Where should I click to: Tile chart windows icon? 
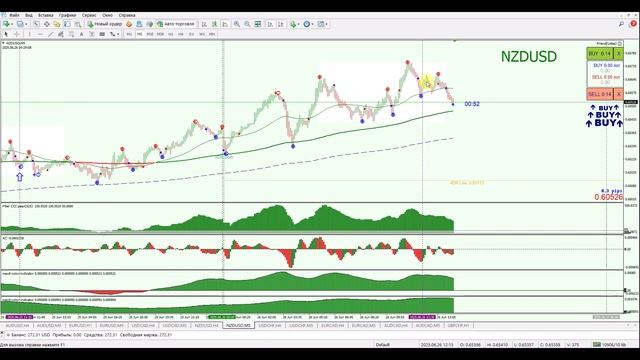(258, 24)
